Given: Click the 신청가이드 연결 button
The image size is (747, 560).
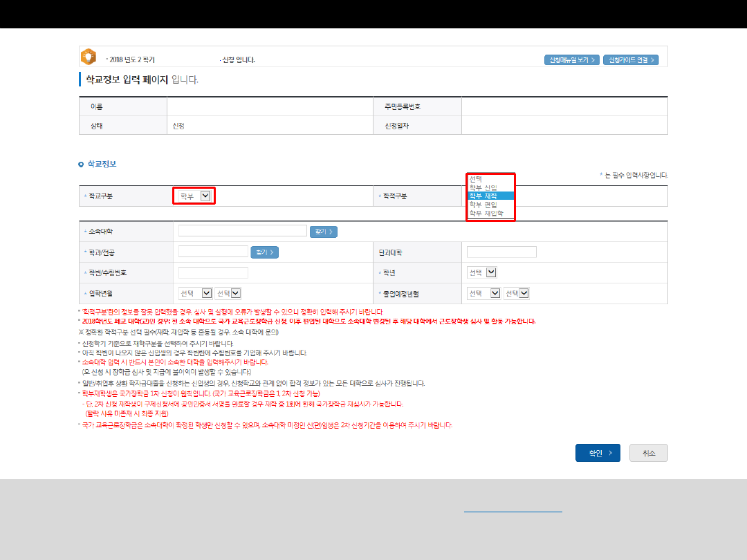Looking at the screenshot, I should [x=630, y=60].
